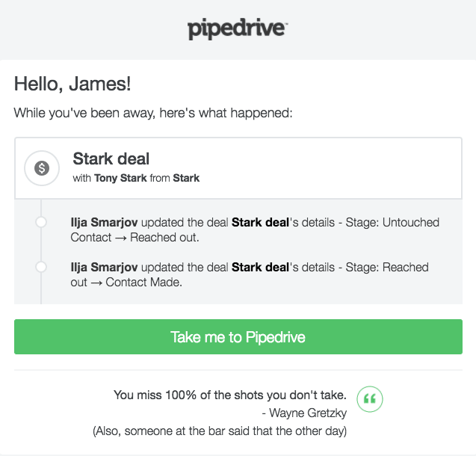Click the "While you've been away" intro text

(x=152, y=114)
